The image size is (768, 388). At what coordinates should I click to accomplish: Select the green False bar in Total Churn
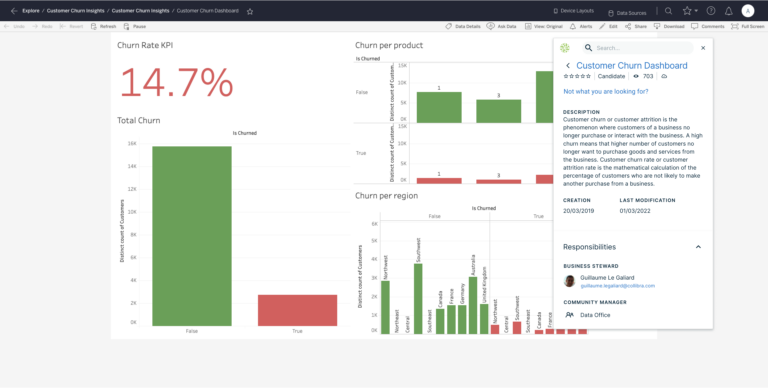192,236
